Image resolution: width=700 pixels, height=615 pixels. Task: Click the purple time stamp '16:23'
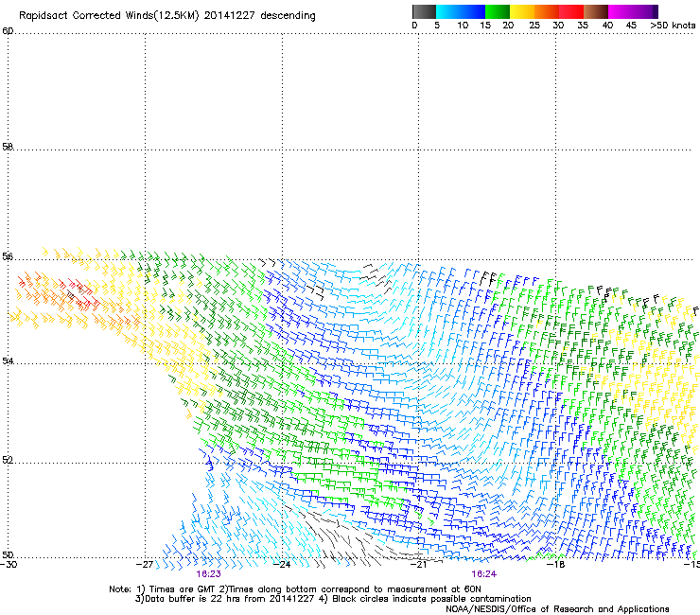tap(208, 574)
